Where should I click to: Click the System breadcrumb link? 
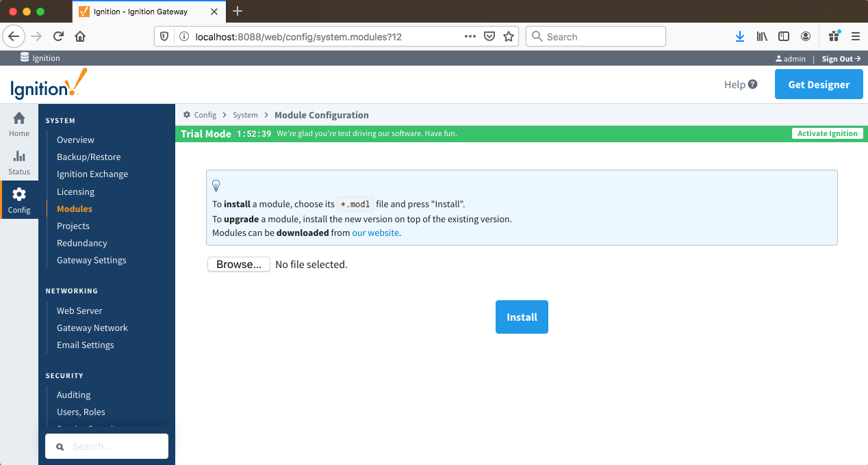pyautogui.click(x=245, y=115)
